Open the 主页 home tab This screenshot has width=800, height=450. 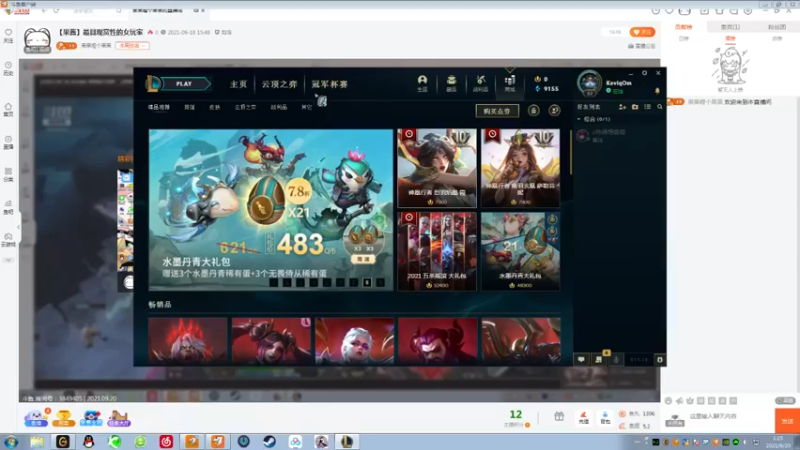238,84
